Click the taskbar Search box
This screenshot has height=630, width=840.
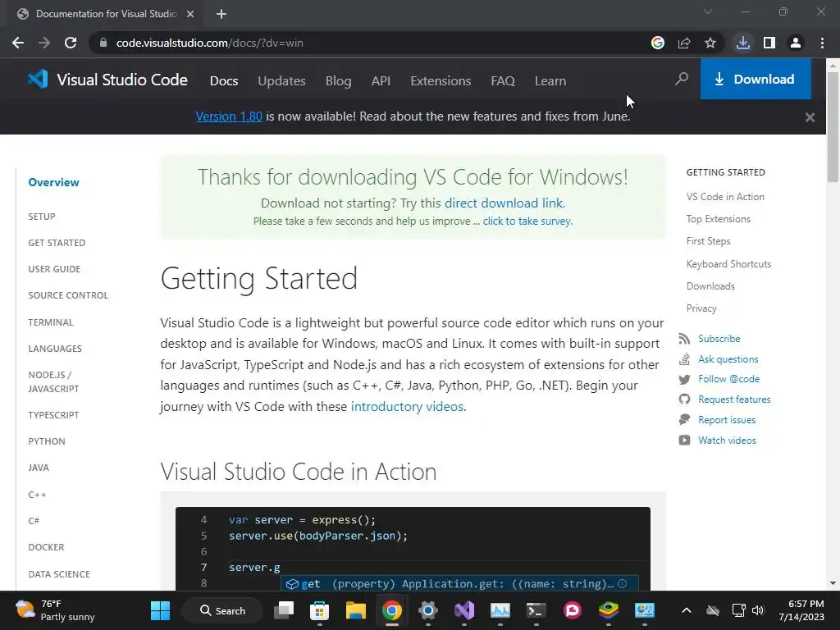[222, 610]
